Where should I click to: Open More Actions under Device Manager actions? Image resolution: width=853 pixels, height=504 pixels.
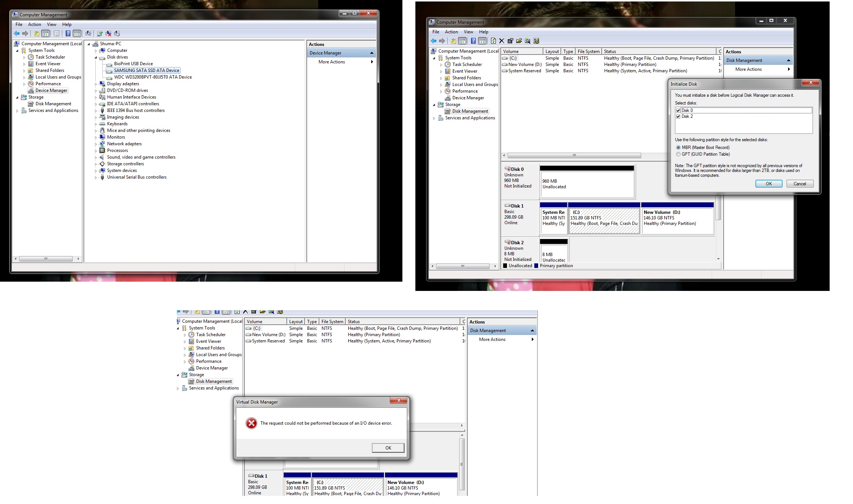point(332,62)
